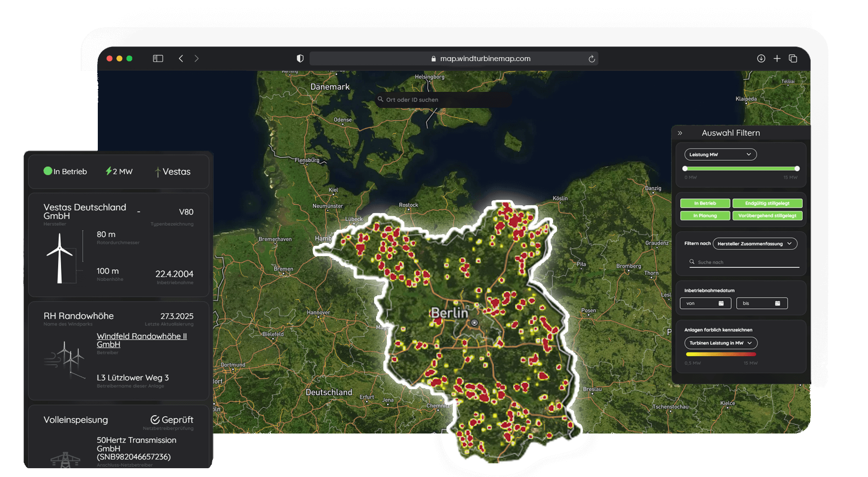
Task: Click the lightning bolt icon next to 2 MW
Action: [109, 171]
